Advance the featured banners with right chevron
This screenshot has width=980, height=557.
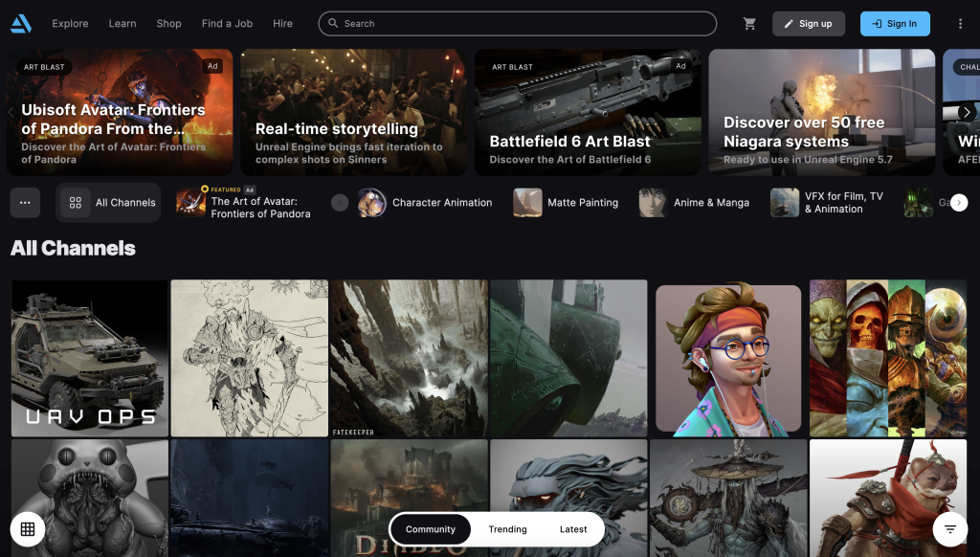click(968, 112)
